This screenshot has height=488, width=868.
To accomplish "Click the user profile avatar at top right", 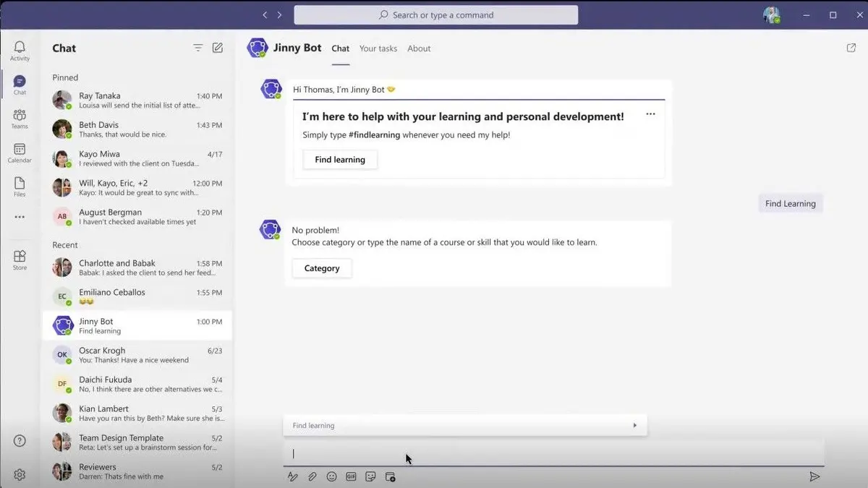I will coord(772,14).
